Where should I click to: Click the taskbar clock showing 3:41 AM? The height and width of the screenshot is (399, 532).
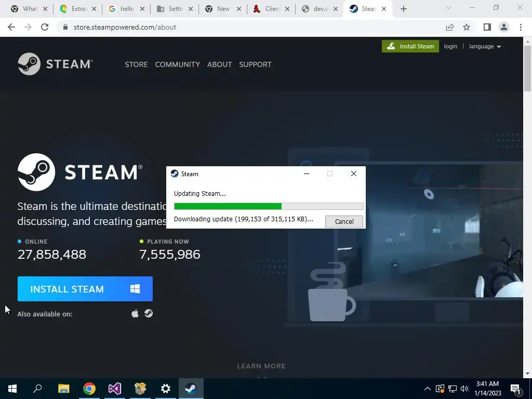click(487, 389)
